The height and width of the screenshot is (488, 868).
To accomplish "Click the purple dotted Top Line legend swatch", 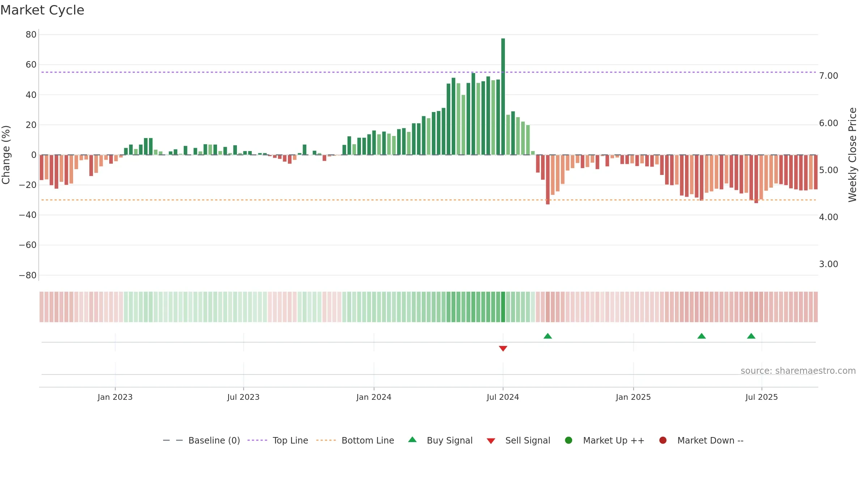I will tap(257, 440).
